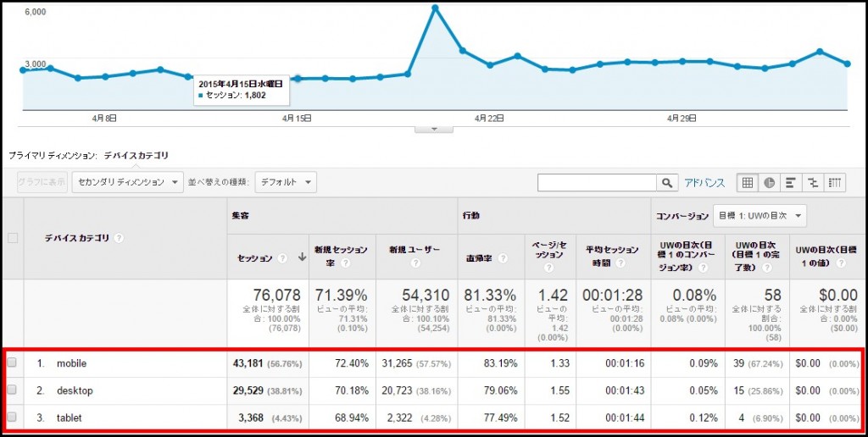Tick the desktop row checkbox
Viewport: 868px width, 437px height.
pos(12,390)
